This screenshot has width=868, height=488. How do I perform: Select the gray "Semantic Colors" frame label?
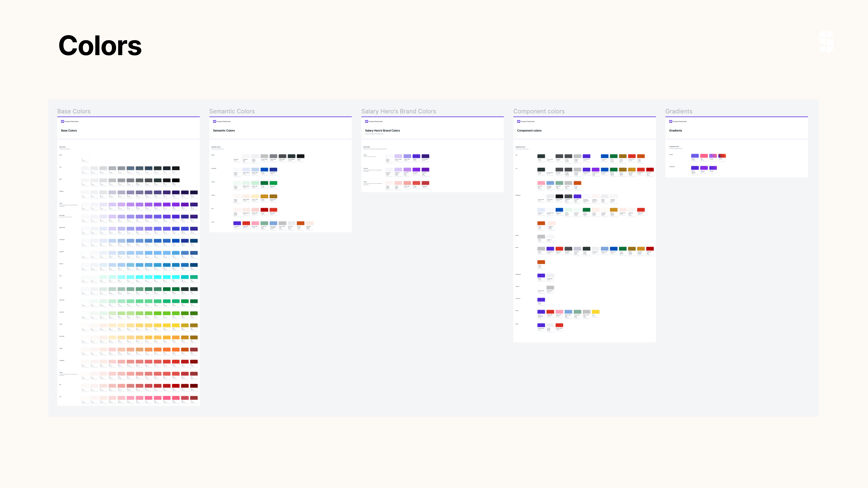tap(232, 111)
